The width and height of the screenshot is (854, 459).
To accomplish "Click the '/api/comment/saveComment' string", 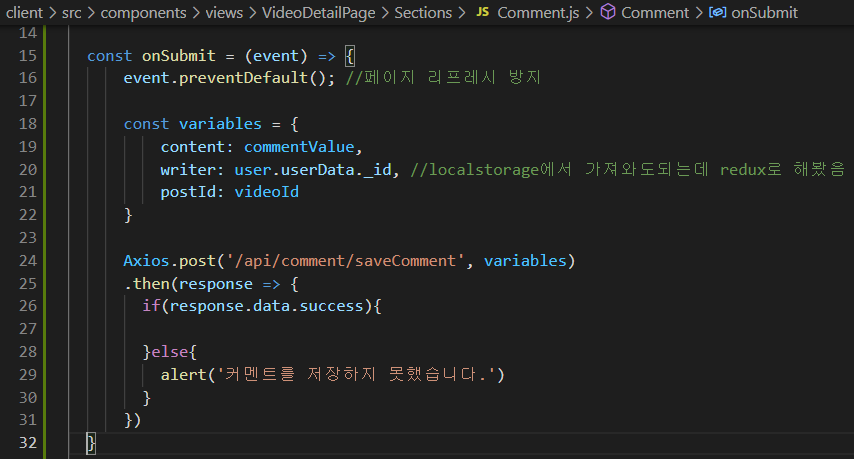I will [345, 261].
